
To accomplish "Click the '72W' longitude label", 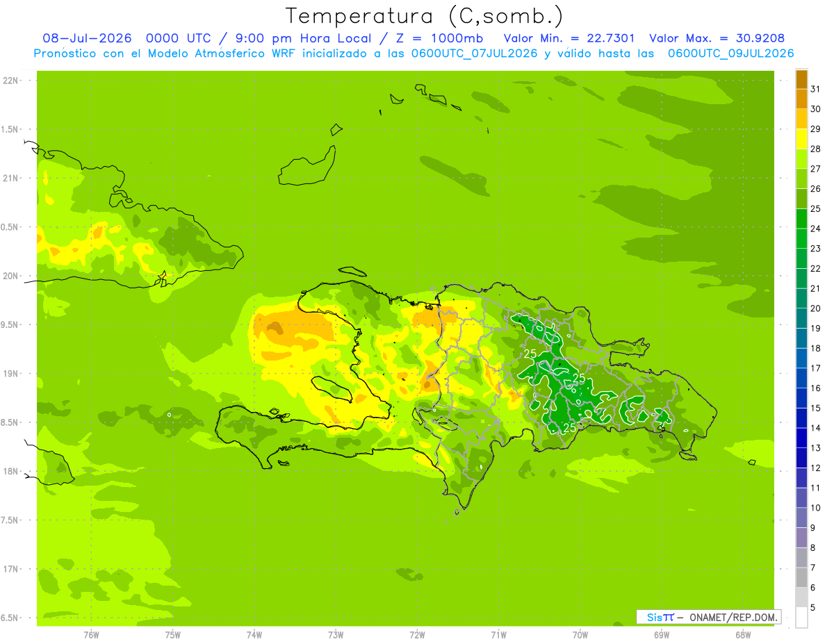I will point(417,635).
